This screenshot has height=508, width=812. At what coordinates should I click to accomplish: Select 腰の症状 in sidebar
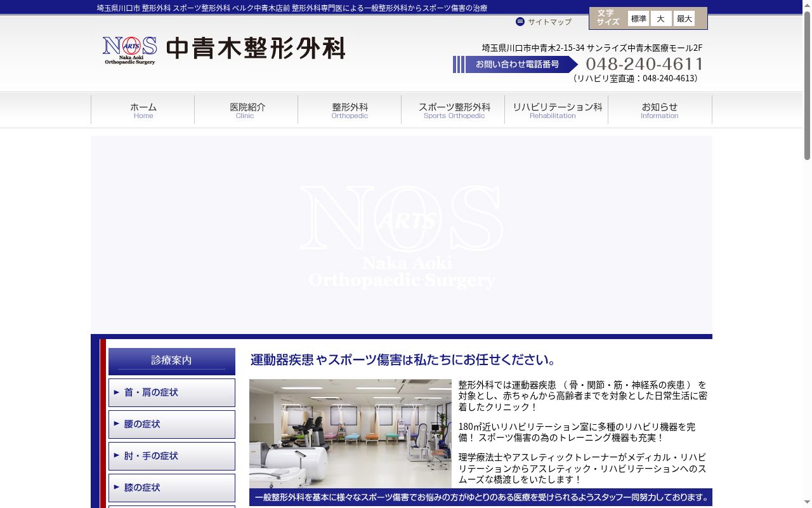tap(172, 425)
